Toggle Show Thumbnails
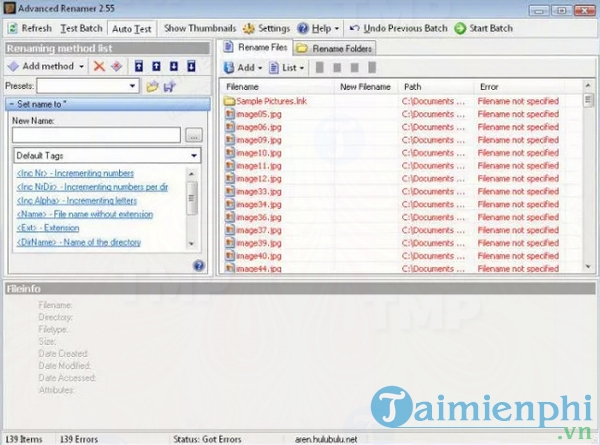 click(200, 28)
